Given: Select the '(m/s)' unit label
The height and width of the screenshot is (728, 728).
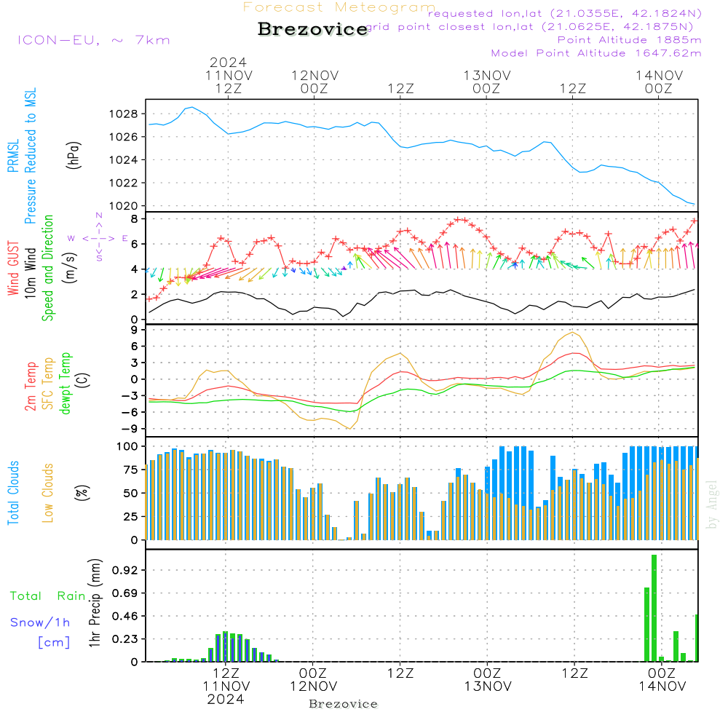Looking at the screenshot, I should (x=70, y=268).
